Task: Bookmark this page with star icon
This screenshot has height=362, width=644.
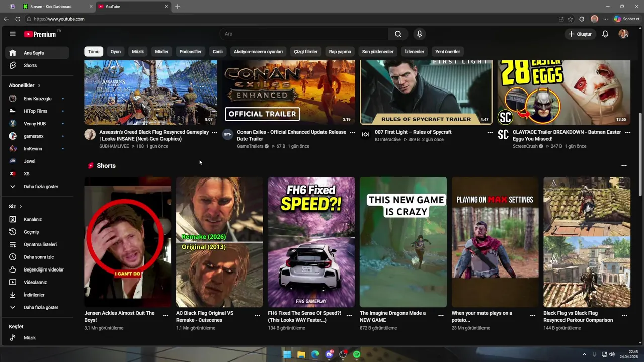Action: pyautogui.click(x=570, y=19)
